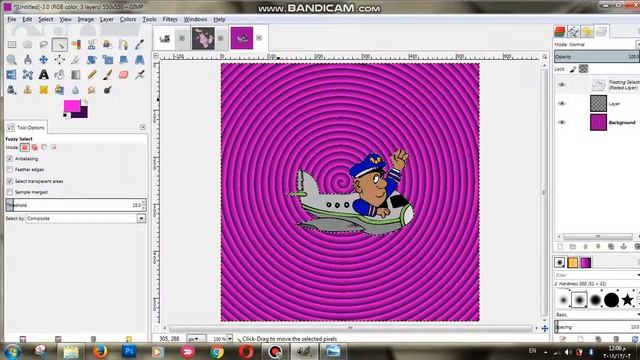Select the Perspective Clone tool
The width and height of the screenshot is (640, 360).
pyautogui.click(x=60, y=90)
